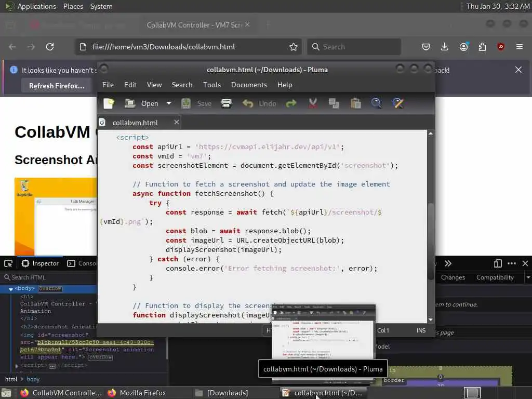Click the Firefox back arrow button
Image resolution: width=532 pixels, height=399 pixels.
pos(12,47)
